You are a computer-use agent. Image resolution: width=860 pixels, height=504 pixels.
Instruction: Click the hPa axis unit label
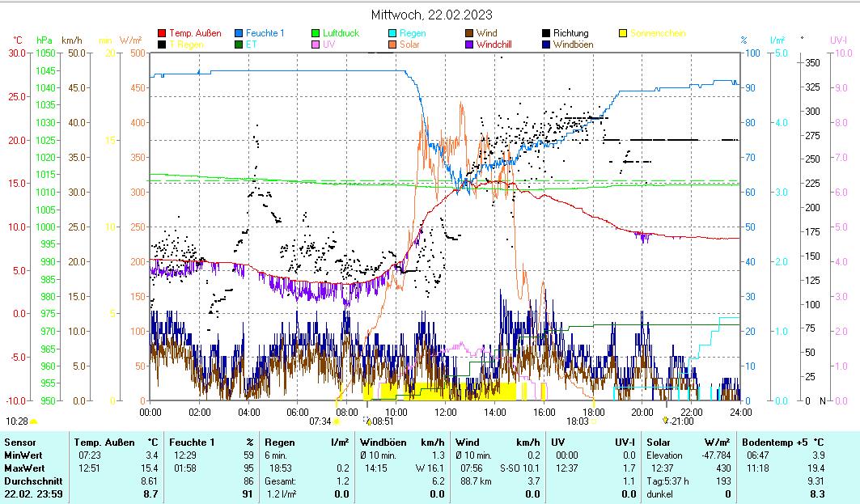(44, 40)
